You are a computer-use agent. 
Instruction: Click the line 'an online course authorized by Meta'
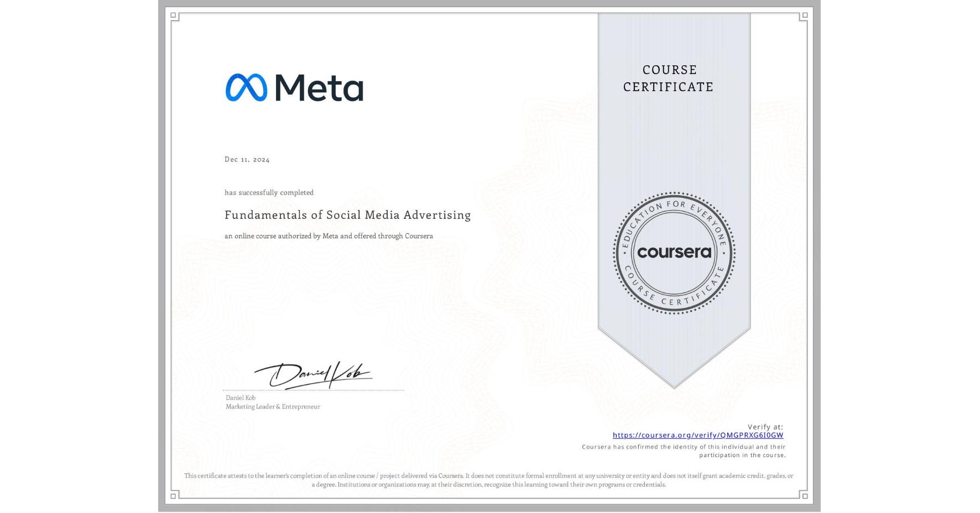[329, 236]
